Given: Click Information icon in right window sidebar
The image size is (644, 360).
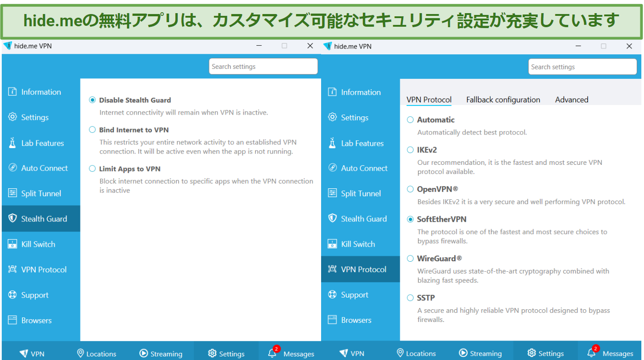Looking at the screenshot, I should coord(332,92).
